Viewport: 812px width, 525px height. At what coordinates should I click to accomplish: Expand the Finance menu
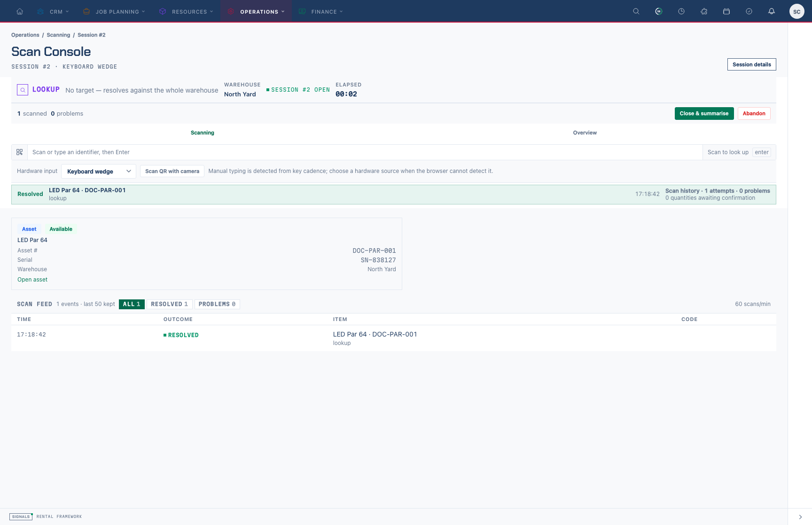321,11
